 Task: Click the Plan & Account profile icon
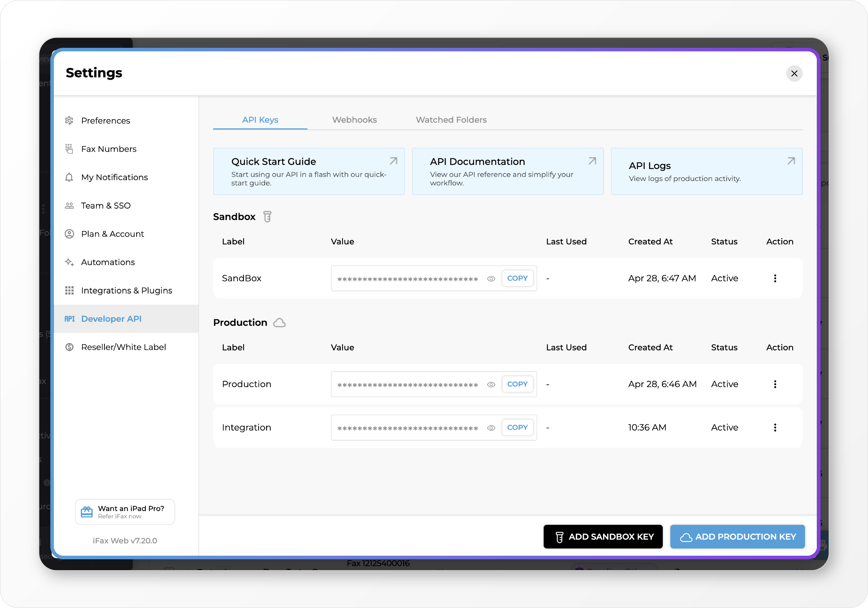point(69,234)
